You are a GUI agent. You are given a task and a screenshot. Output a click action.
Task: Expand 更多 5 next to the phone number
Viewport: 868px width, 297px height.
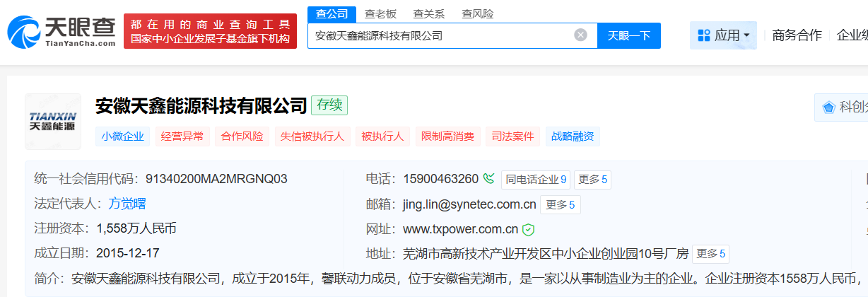click(x=592, y=180)
